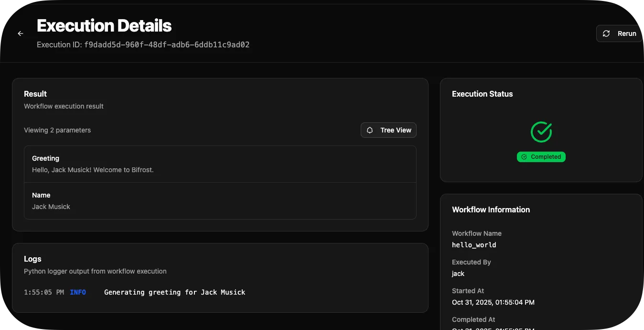This screenshot has width=644, height=330.
Task: Select the Execution ID value text
Action: pyautogui.click(x=167, y=45)
